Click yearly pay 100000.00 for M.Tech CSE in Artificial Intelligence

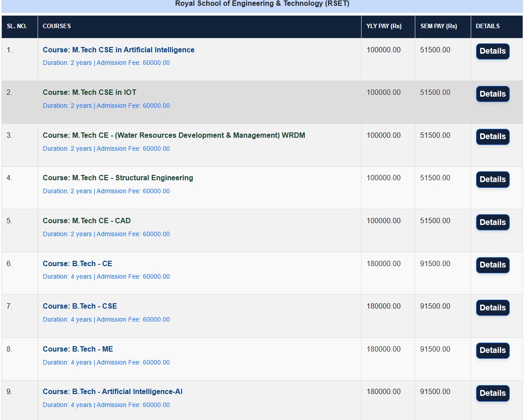coord(383,50)
